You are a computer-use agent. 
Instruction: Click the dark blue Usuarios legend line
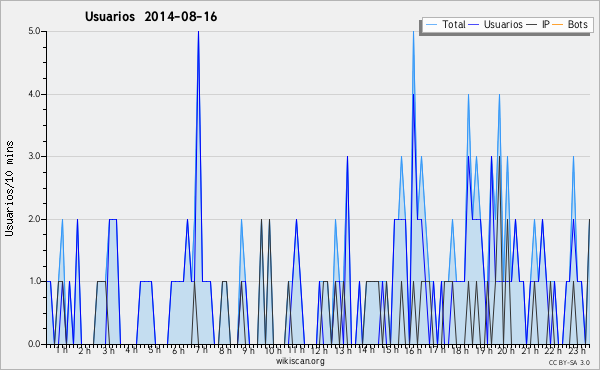(x=474, y=25)
